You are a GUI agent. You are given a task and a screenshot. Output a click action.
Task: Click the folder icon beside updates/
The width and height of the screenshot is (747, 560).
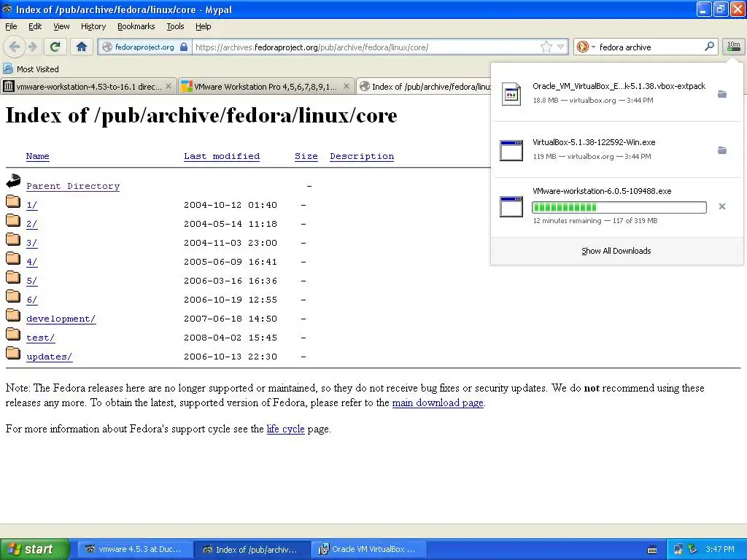(13, 353)
